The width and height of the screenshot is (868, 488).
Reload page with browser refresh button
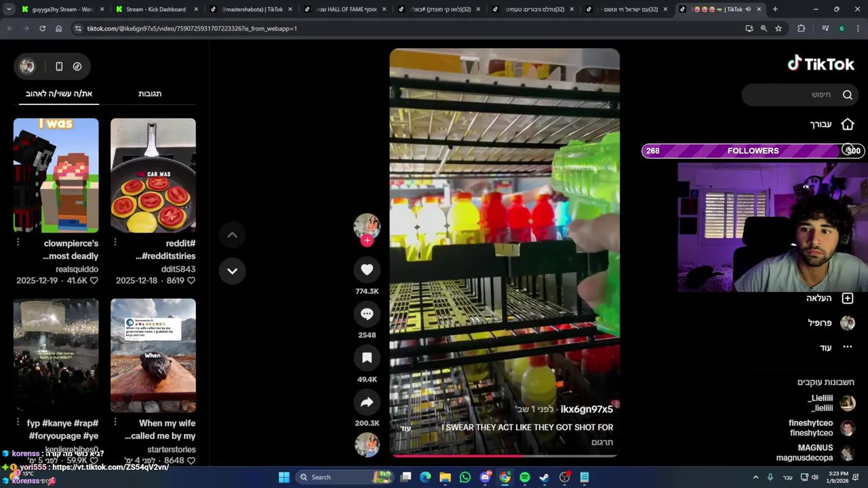point(42,28)
